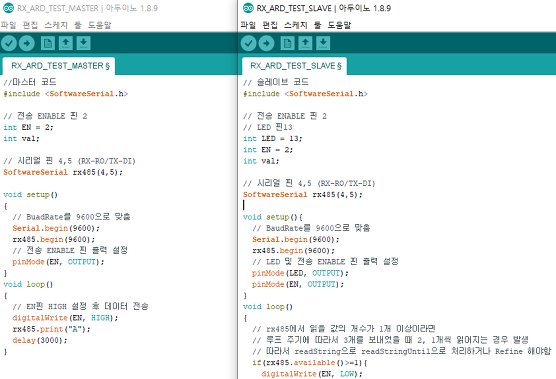Open 파일 menu in MASTER window
The image size is (556, 379).
click(x=9, y=25)
